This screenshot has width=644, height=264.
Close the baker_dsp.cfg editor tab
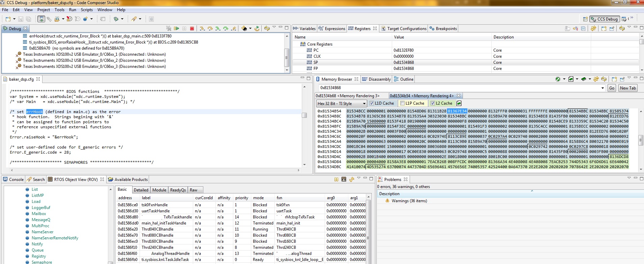click(x=38, y=79)
